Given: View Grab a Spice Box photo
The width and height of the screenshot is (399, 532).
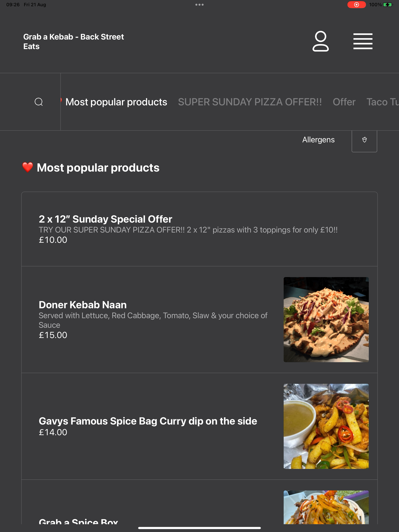Looking at the screenshot, I should [326, 507].
